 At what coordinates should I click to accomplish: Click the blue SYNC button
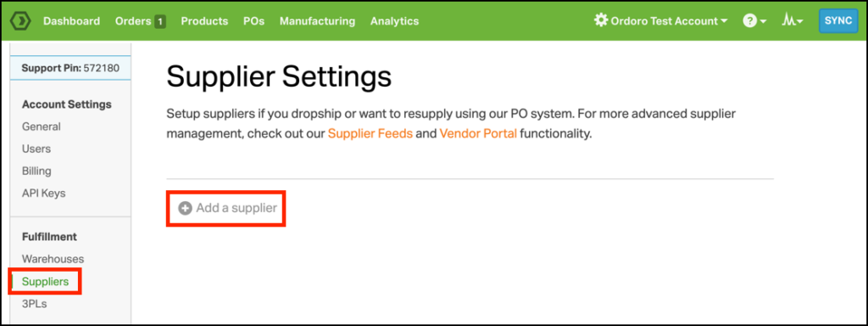tap(838, 20)
